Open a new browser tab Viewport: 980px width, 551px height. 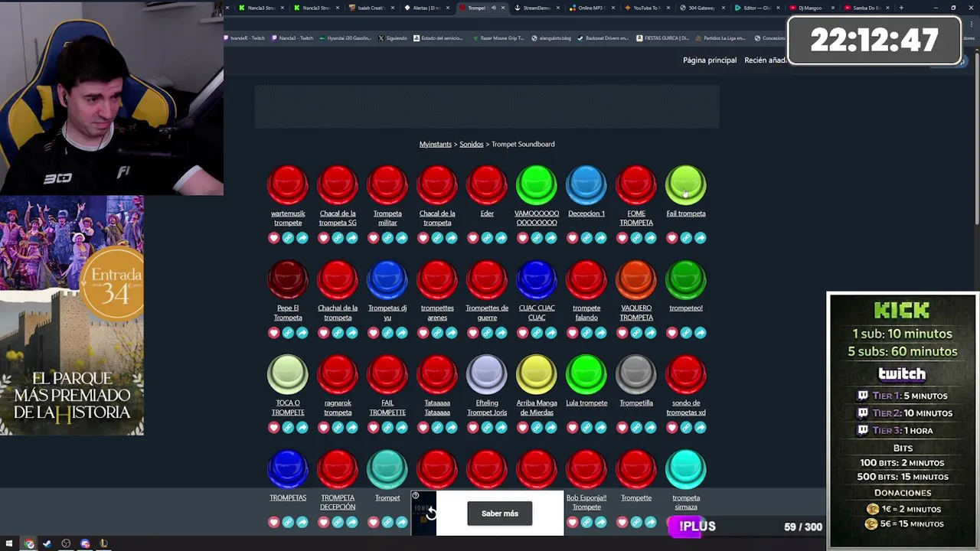click(901, 8)
